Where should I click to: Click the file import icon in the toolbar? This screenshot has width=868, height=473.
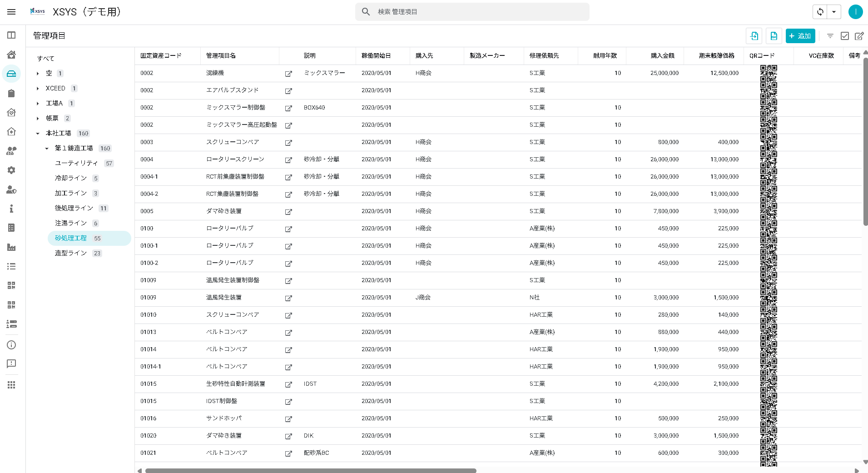click(754, 36)
